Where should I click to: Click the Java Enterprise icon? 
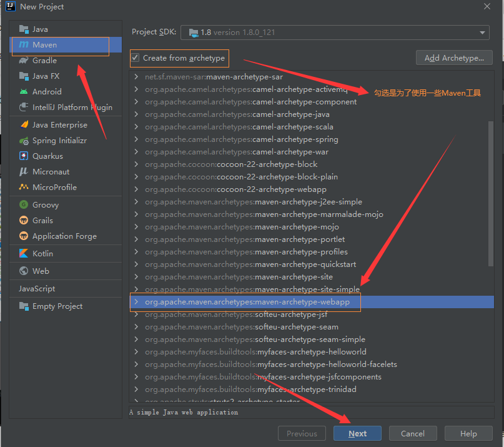(x=24, y=124)
